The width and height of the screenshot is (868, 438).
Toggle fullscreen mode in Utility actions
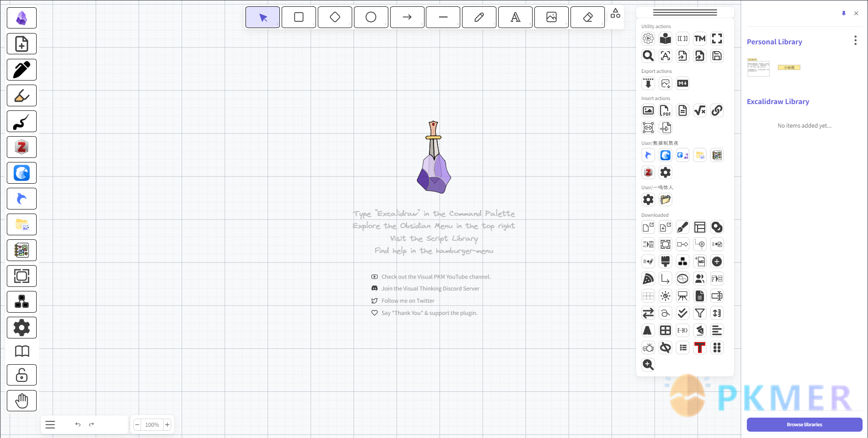click(717, 39)
